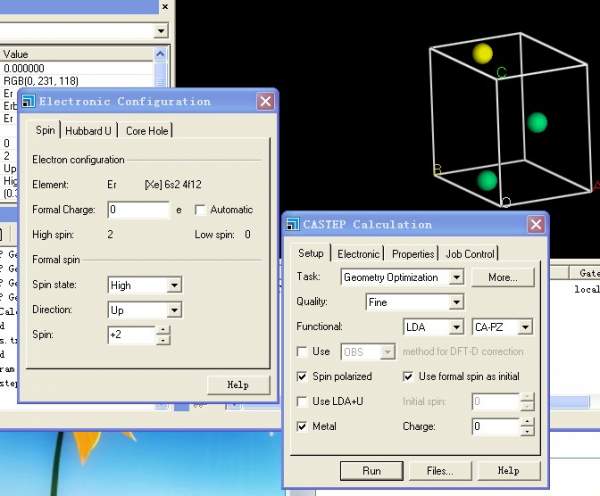
Task: Click the [Xe] 6s2 4f12 configuration text
Action: (x=173, y=184)
